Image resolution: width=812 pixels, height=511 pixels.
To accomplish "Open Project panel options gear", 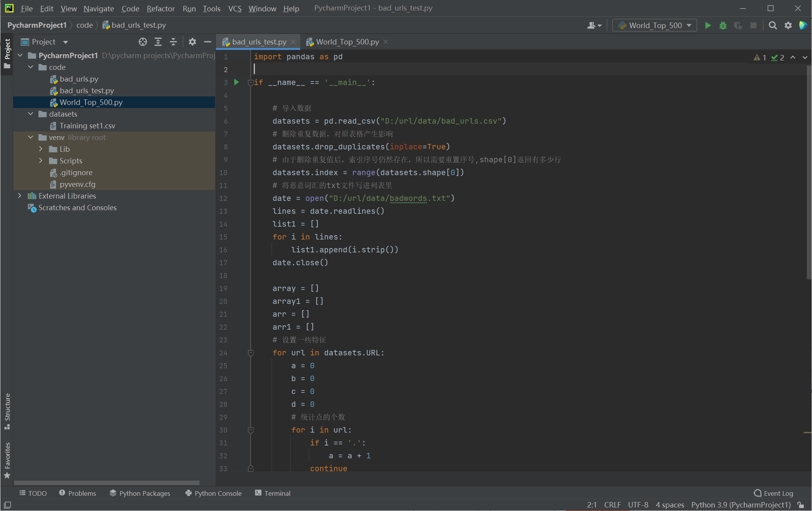I will click(x=192, y=42).
